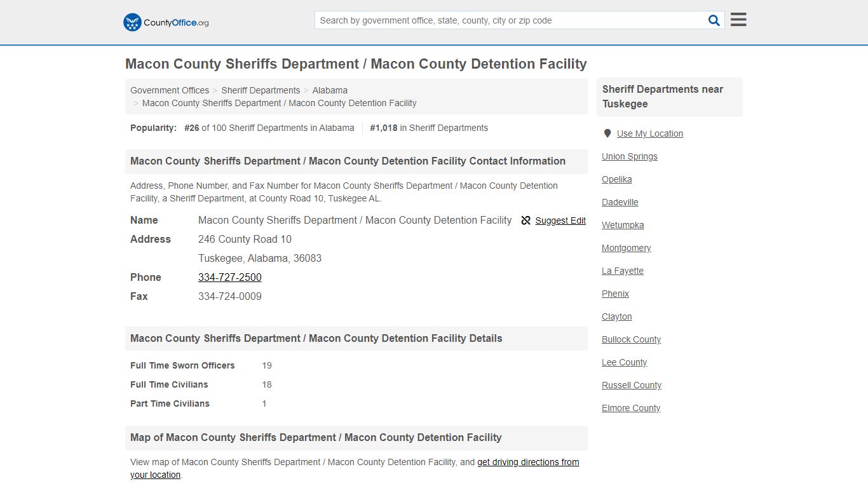Screen dimensions: 868x488
Task: Open La Fayette sheriff link
Action: coord(623,271)
